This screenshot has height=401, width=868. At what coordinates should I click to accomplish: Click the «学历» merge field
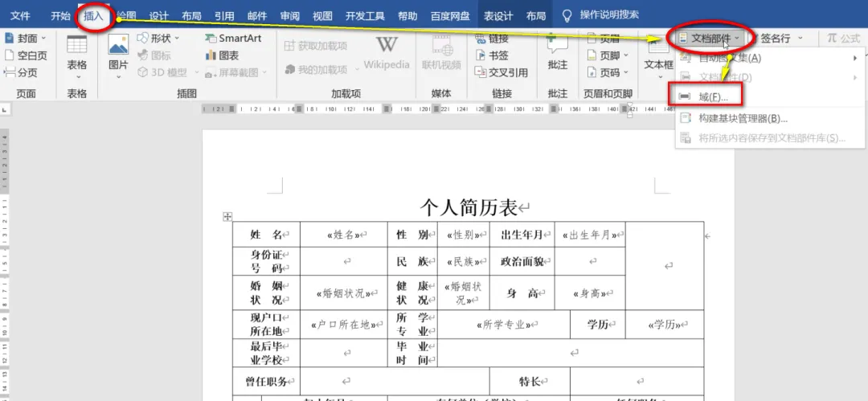(665, 325)
